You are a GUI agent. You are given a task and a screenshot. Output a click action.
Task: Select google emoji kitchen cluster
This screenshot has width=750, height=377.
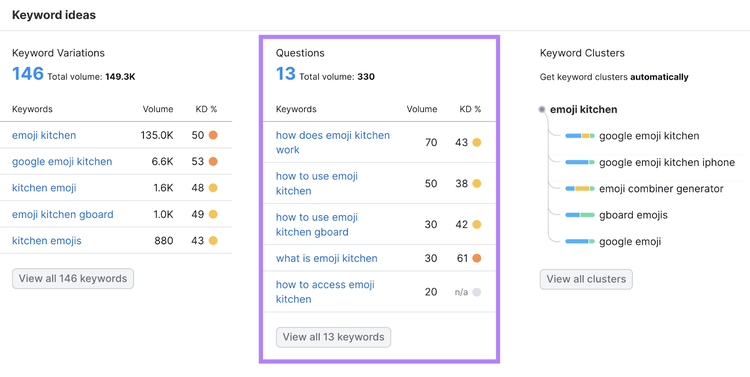point(649,136)
